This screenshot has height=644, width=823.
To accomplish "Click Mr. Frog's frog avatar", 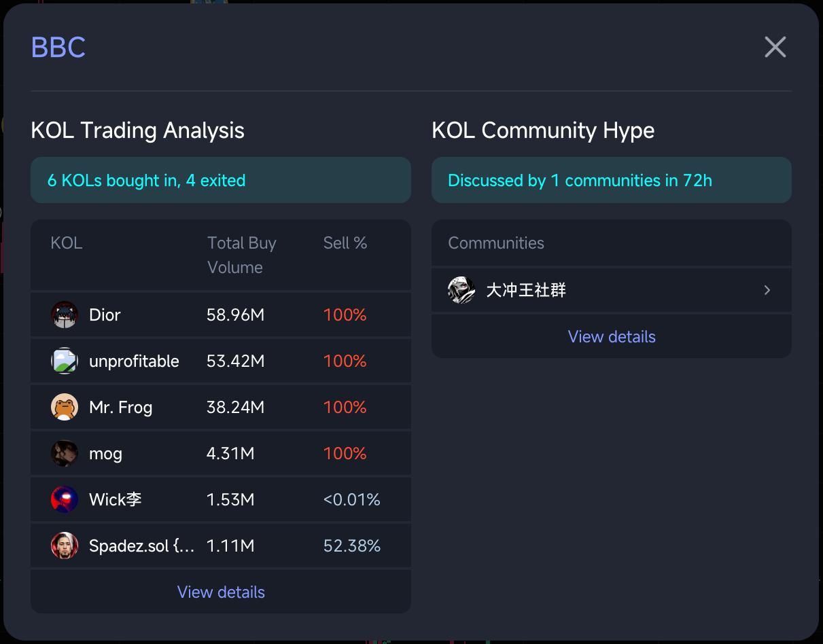I will (65, 408).
